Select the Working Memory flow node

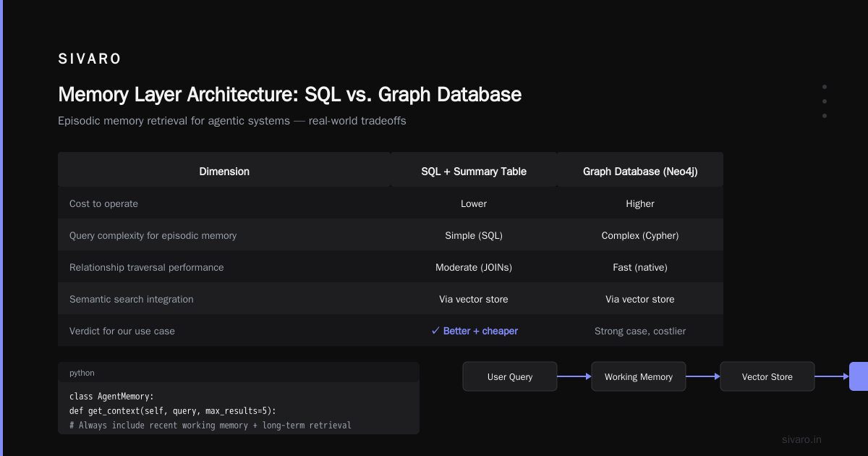point(639,376)
